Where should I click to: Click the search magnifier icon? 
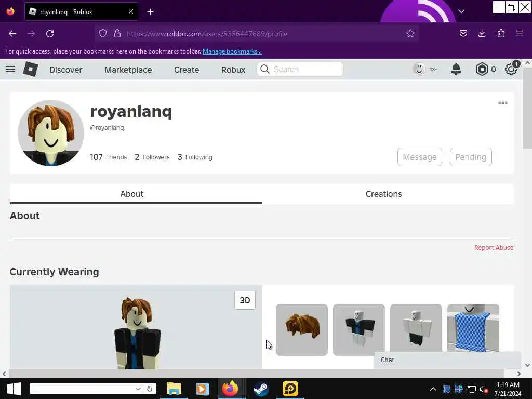[264, 69]
